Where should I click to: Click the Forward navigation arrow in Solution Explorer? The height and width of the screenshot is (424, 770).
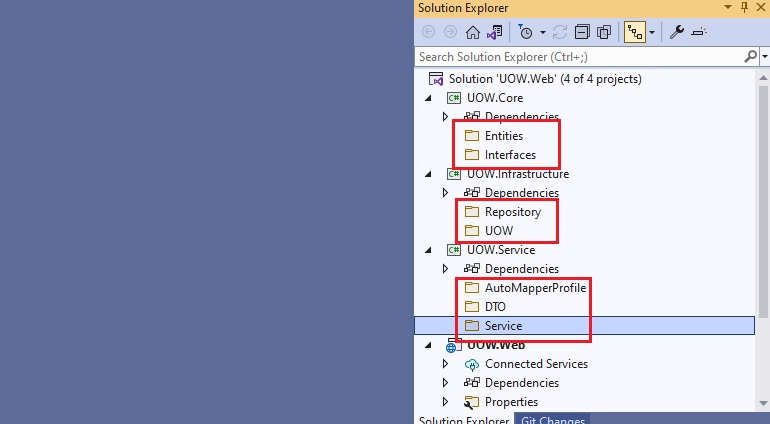pyautogui.click(x=450, y=32)
